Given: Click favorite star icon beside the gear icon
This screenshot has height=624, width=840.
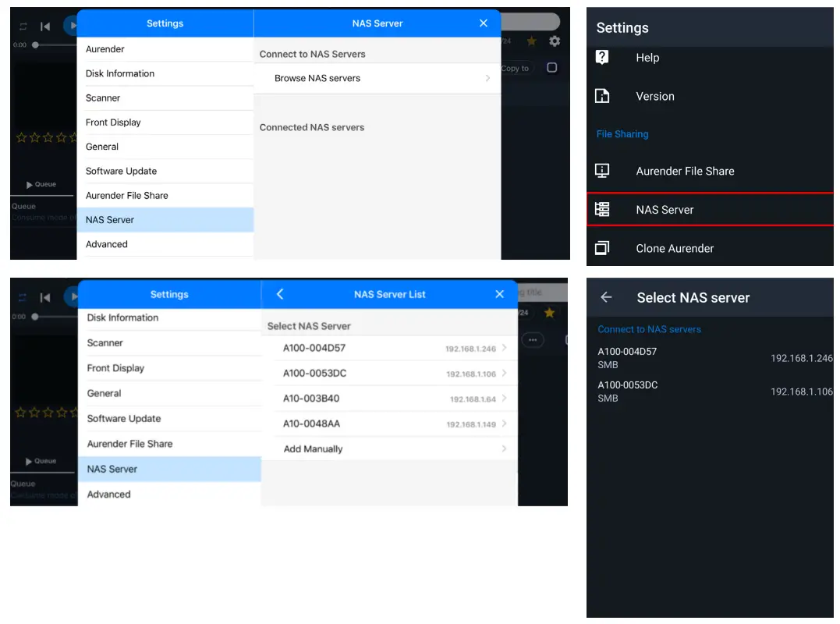Looking at the screenshot, I should (x=531, y=41).
